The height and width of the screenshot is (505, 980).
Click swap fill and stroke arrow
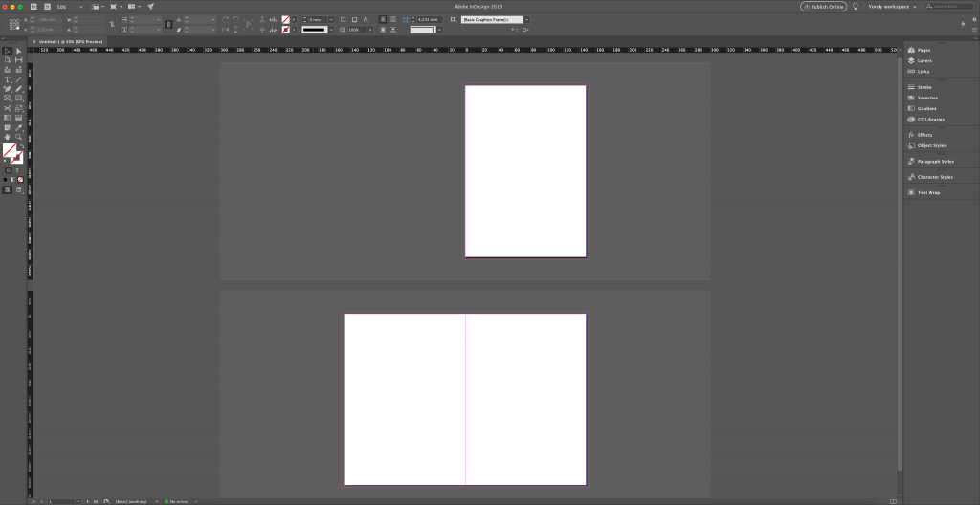pos(20,146)
